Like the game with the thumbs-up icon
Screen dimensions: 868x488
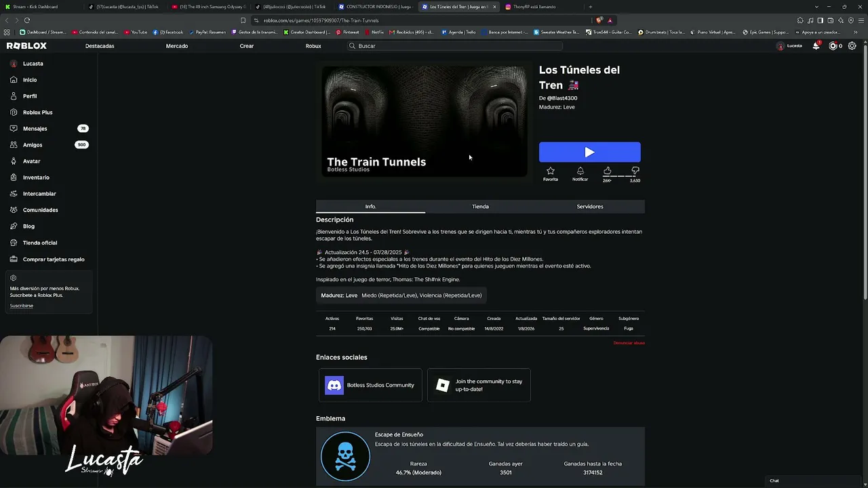(607, 171)
